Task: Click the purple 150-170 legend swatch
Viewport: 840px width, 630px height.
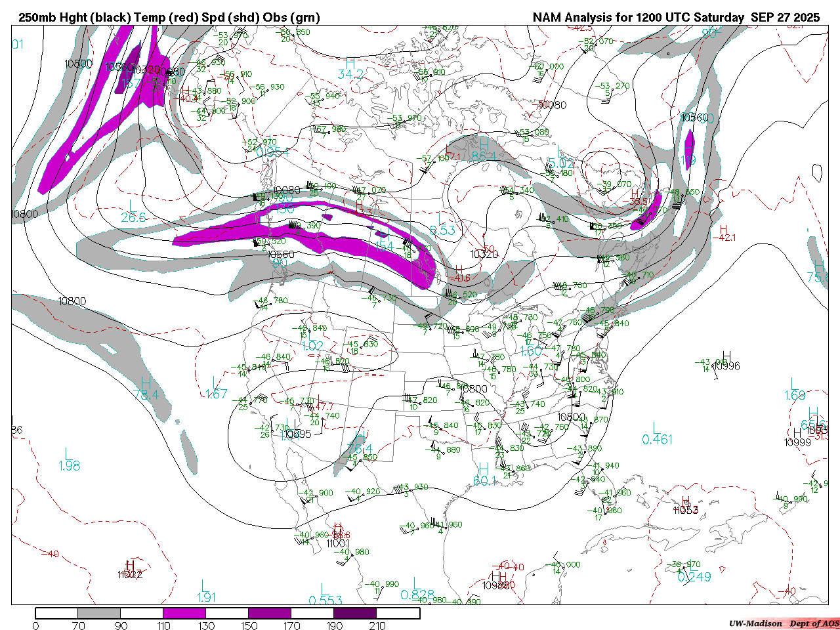Action: pos(269,613)
